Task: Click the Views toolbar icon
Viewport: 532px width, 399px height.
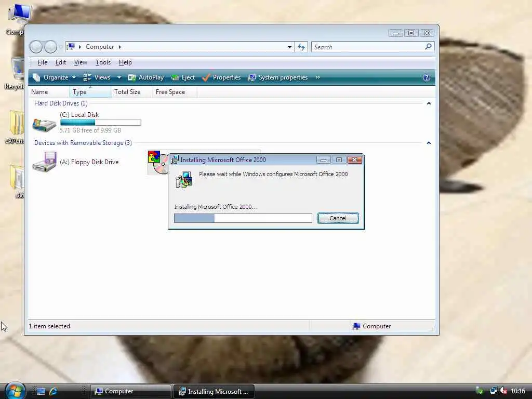Action: [87, 78]
